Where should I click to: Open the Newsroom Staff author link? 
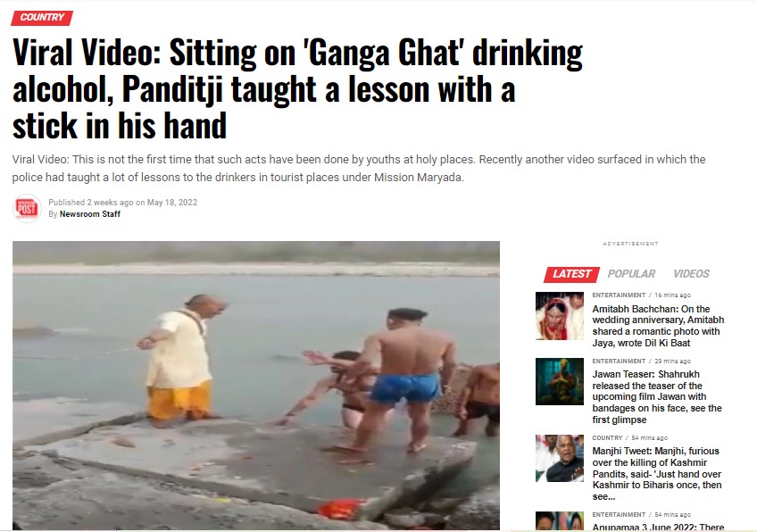[90, 214]
